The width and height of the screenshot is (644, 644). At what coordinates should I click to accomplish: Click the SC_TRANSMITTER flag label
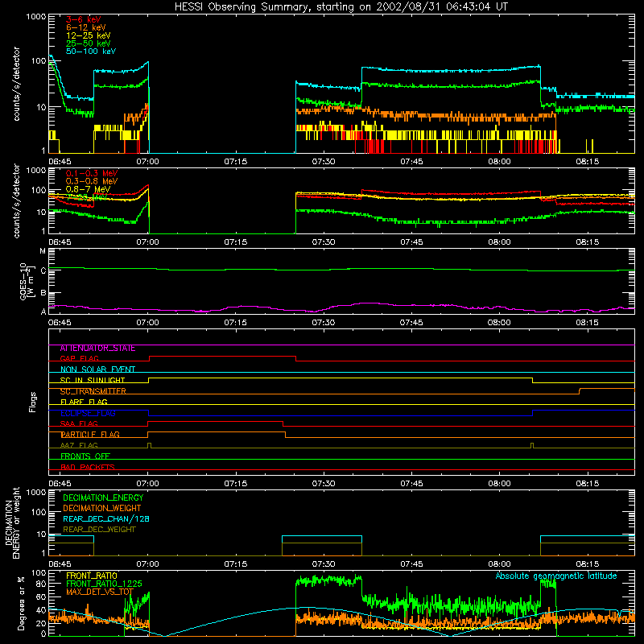(93, 391)
